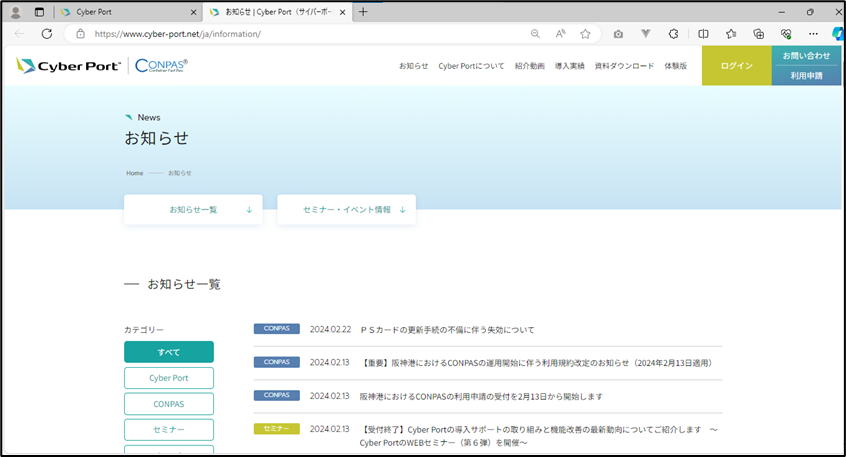Click the zoom magnifier icon in address bar
The image size is (846, 457).
click(535, 33)
